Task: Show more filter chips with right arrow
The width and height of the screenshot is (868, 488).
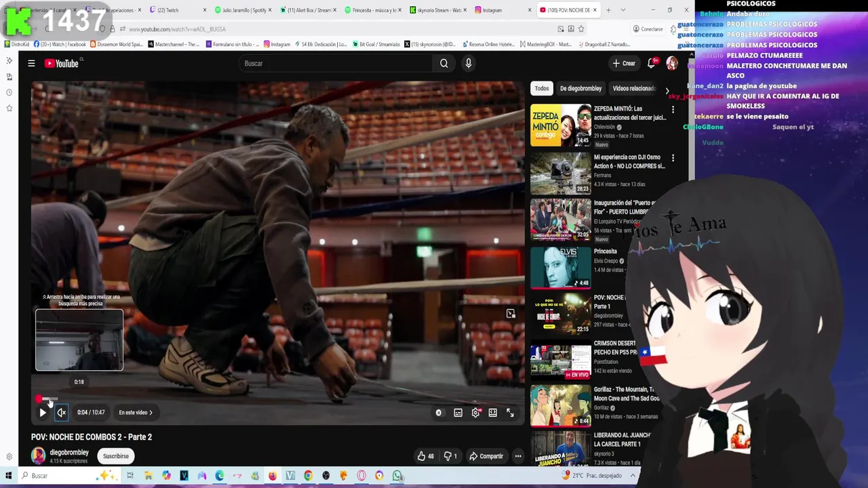Action: (667, 90)
